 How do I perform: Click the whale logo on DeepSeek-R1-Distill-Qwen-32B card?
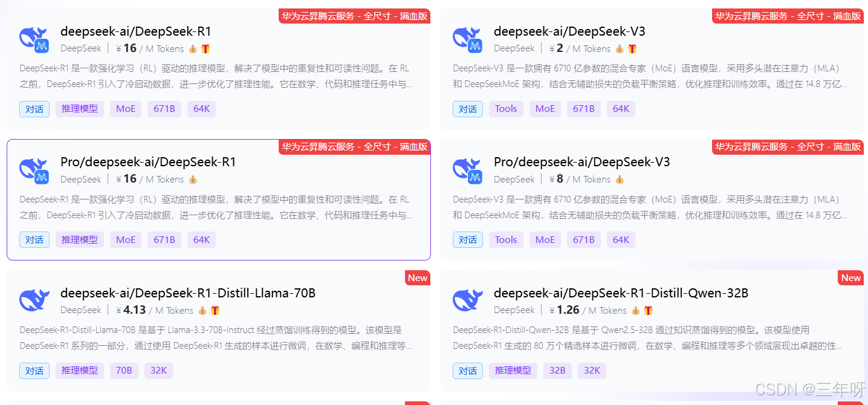click(468, 300)
